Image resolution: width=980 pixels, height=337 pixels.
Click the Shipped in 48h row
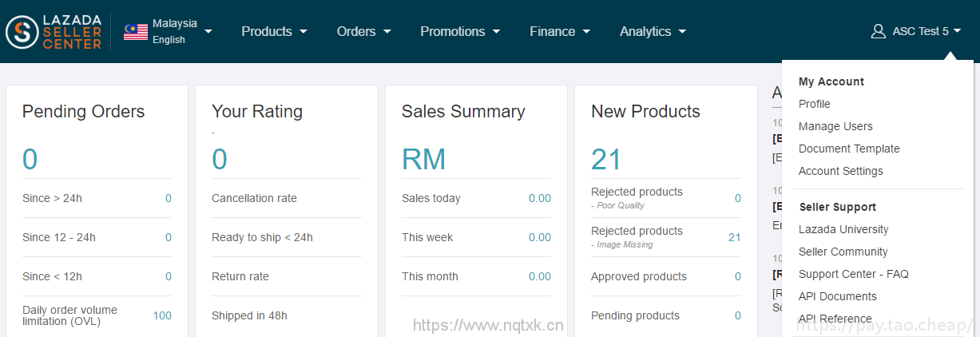287,315
